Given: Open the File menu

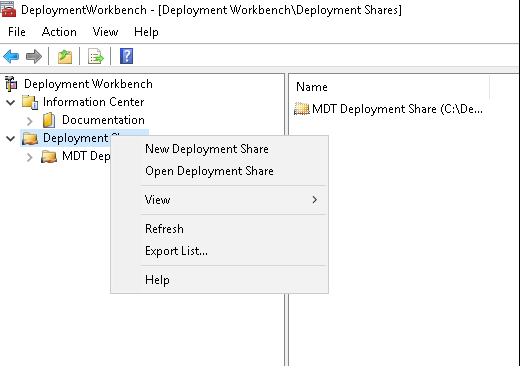Looking at the screenshot, I should tap(17, 32).
